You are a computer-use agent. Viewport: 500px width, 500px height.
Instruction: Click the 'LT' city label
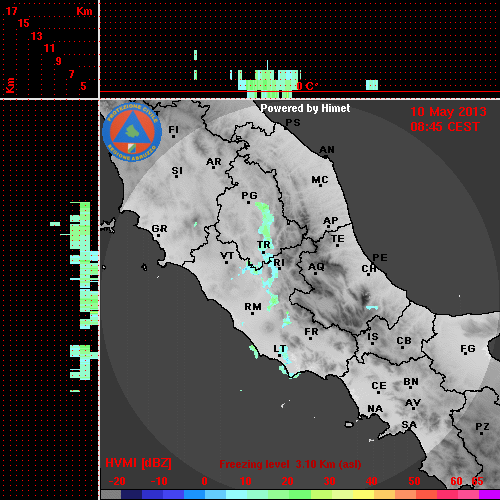click(280, 349)
